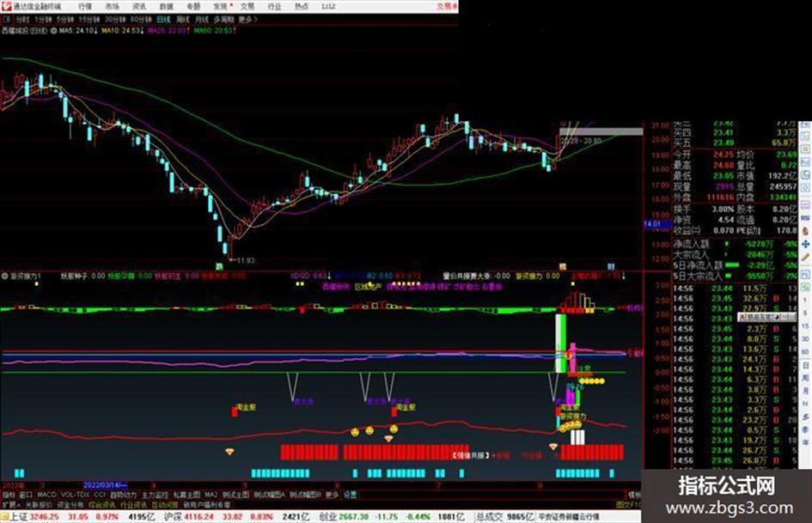Click the 通达信 app logo icon
Screen dimensions: 812x523
point(6,7)
